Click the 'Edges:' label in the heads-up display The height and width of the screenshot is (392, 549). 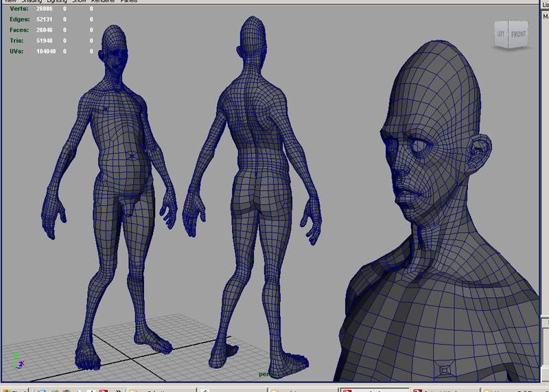[20, 19]
